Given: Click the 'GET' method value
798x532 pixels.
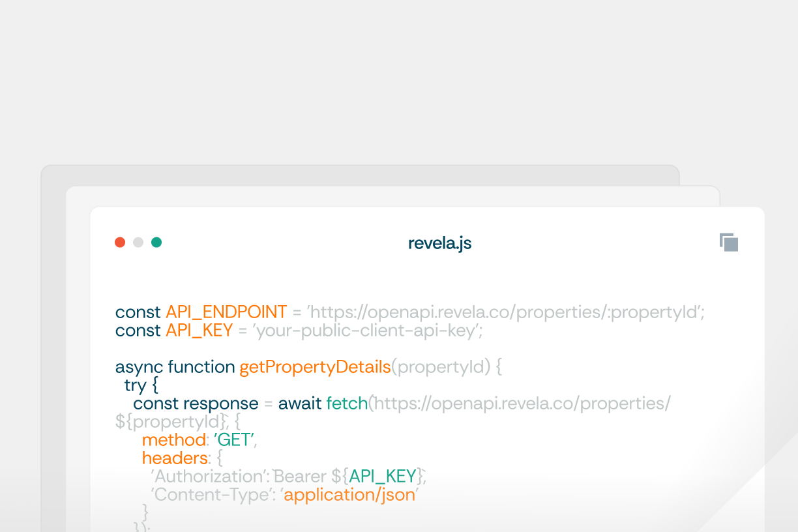Looking at the screenshot, I should click(x=234, y=439).
